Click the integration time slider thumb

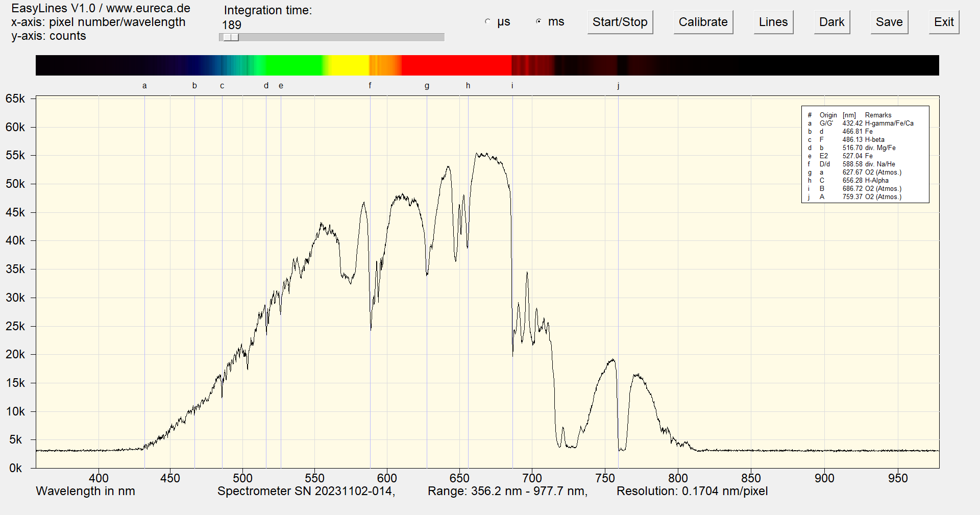click(x=231, y=37)
